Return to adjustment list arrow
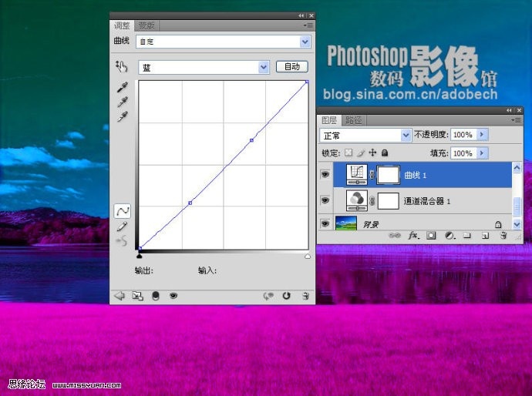This screenshot has width=532, height=396. pos(120,296)
